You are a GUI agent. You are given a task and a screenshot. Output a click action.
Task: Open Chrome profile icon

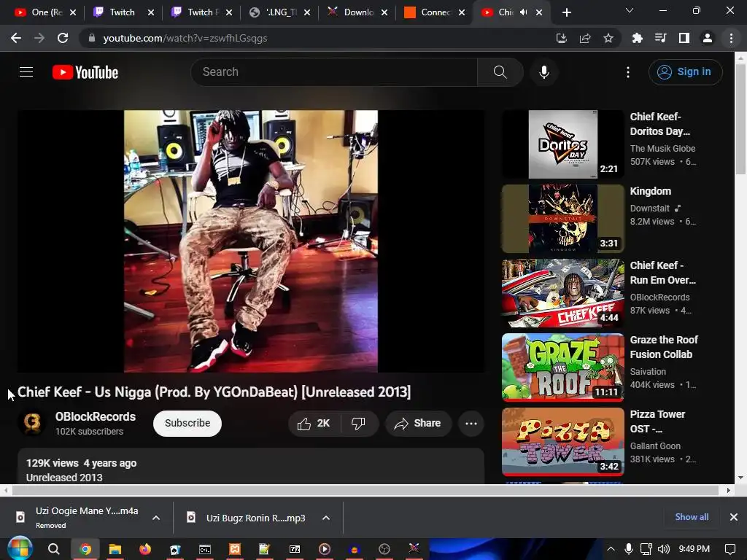708,38
